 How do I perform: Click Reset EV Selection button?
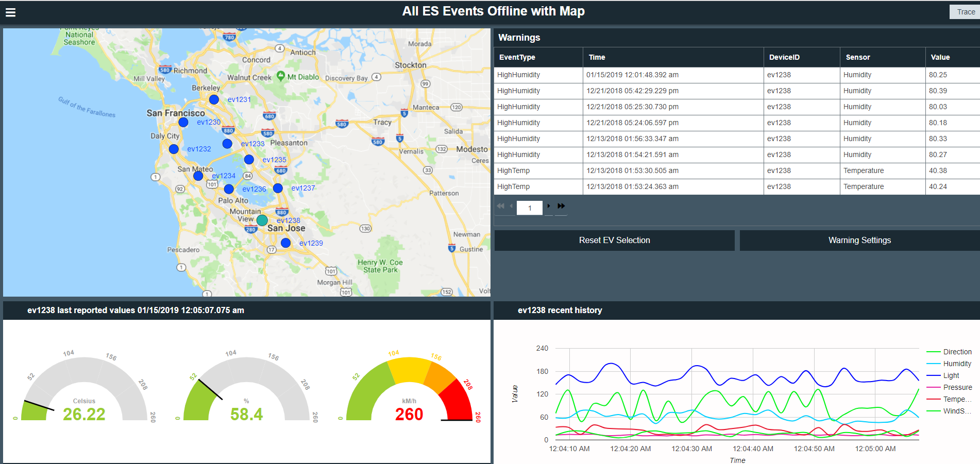point(614,240)
